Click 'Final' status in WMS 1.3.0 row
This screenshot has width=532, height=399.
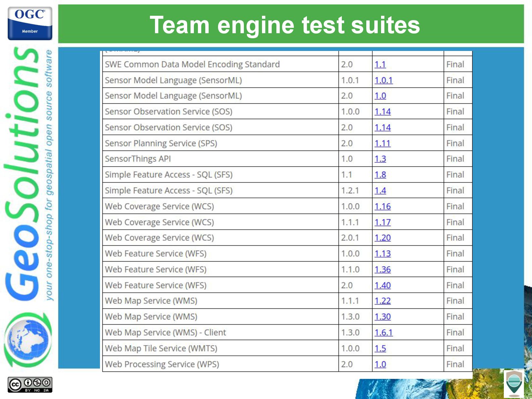click(455, 317)
